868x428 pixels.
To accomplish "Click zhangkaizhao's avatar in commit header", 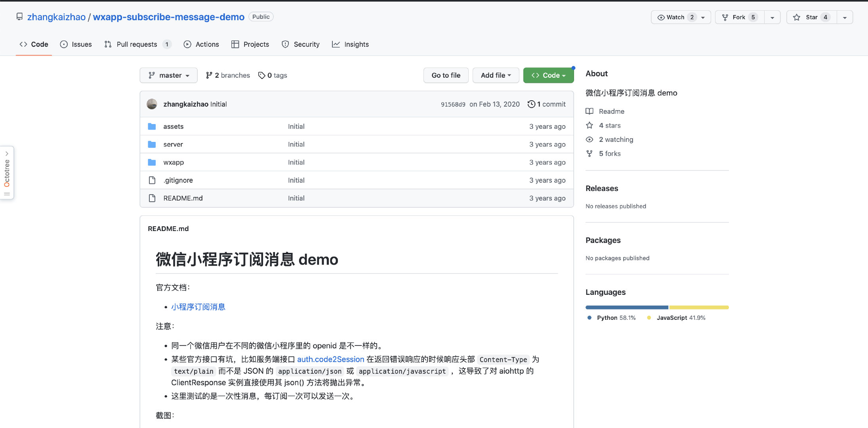I will click(x=152, y=104).
